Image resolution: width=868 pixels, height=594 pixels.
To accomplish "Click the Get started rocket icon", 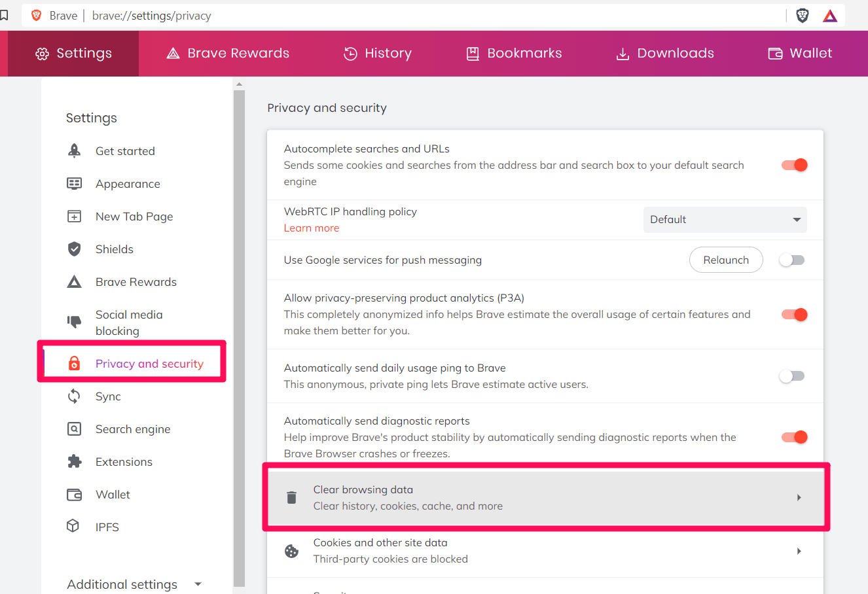I will (75, 151).
